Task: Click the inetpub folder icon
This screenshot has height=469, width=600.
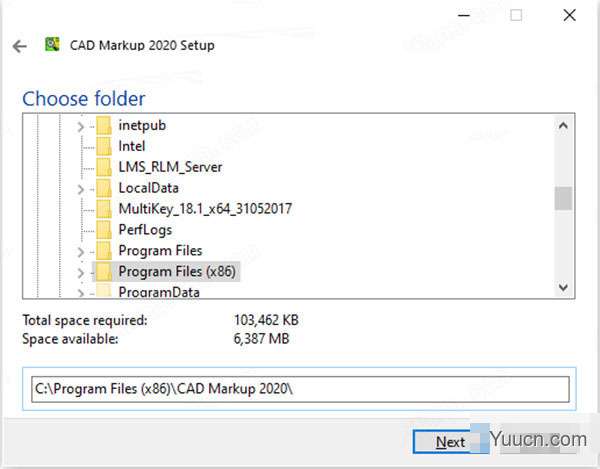Action: [x=103, y=125]
